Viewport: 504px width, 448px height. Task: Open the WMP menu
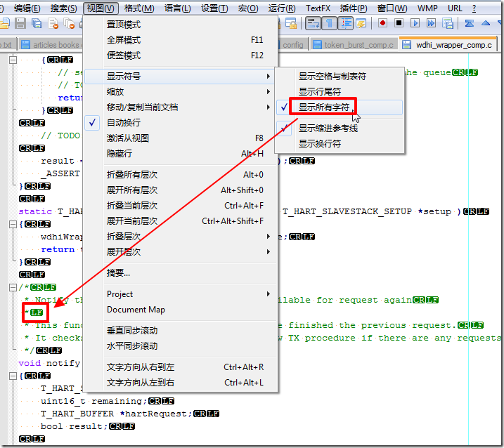point(427,8)
